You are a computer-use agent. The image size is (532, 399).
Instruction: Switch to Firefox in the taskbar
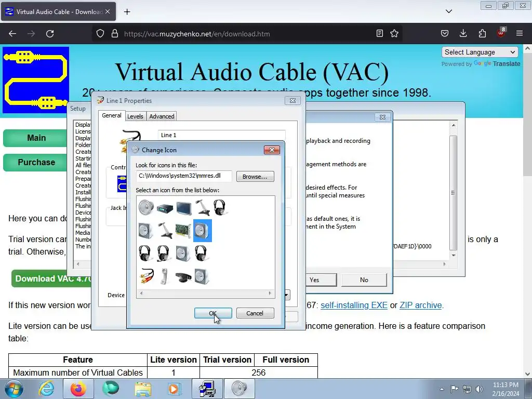click(78, 389)
